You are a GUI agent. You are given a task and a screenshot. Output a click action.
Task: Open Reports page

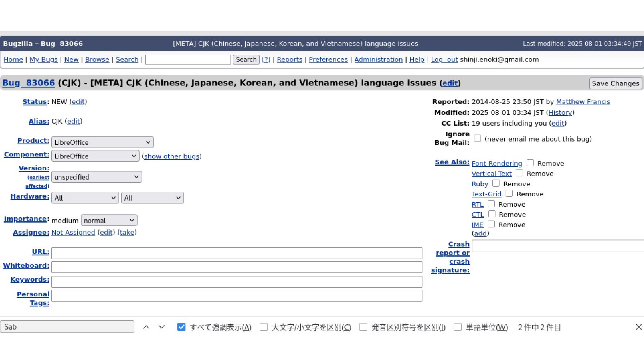tap(289, 60)
